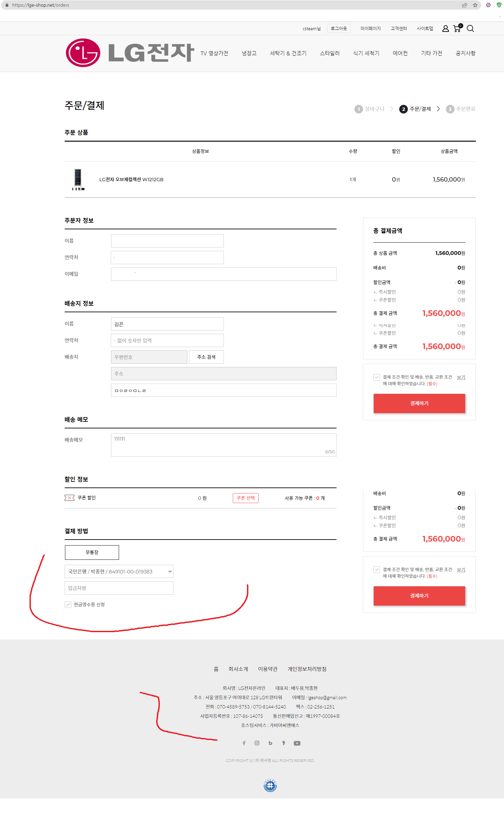The image size is (504, 813).
Task: Open footer 회사소개 link
Action: [x=238, y=669]
